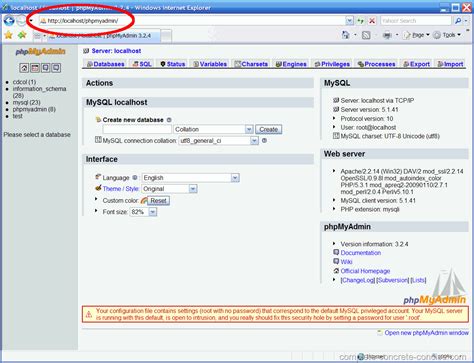Open the Theme / Style dropdown
This screenshot has height=363, width=474.
tap(193, 189)
